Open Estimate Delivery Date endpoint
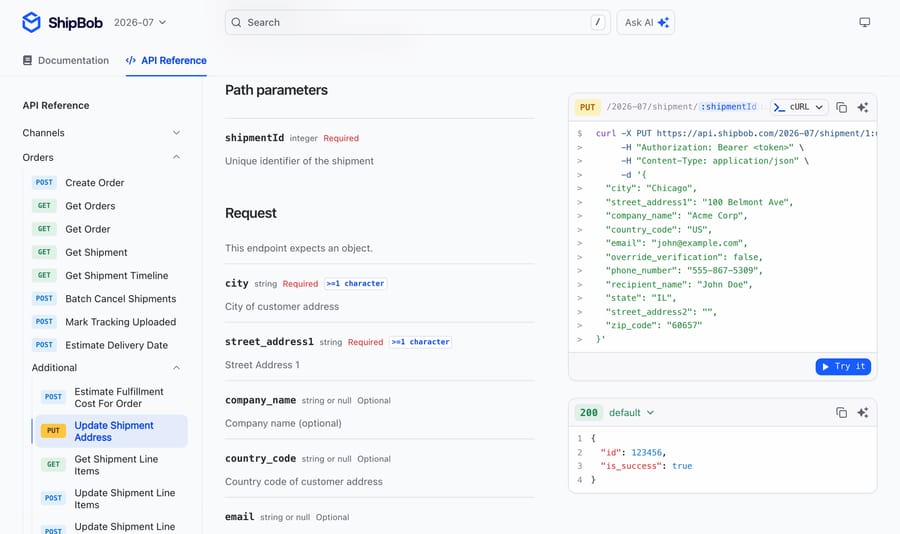 click(109, 345)
